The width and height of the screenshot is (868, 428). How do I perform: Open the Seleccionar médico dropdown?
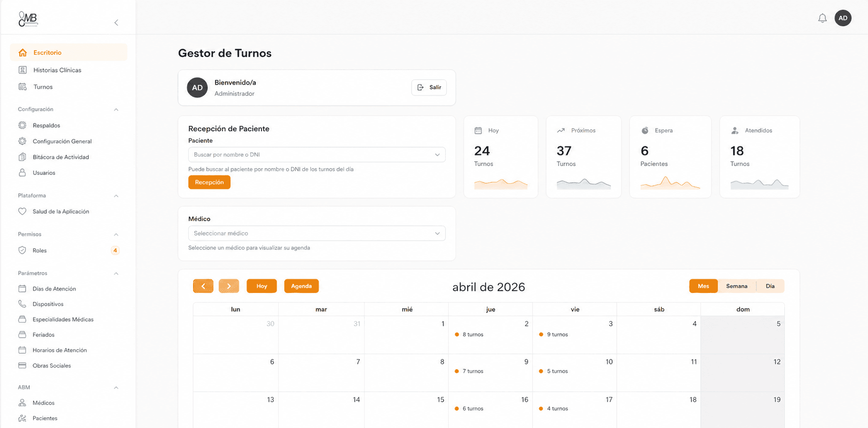click(x=317, y=233)
